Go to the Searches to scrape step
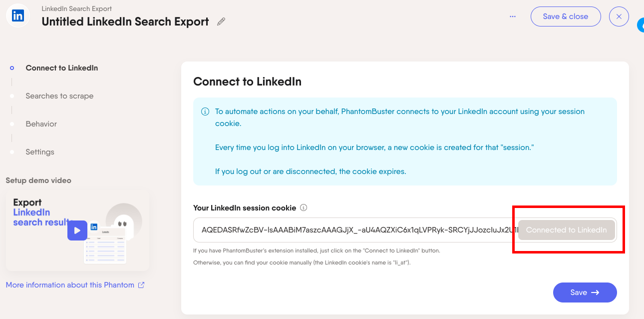The width and height of the screenshot is (644, 319). (x=59, y=96)
